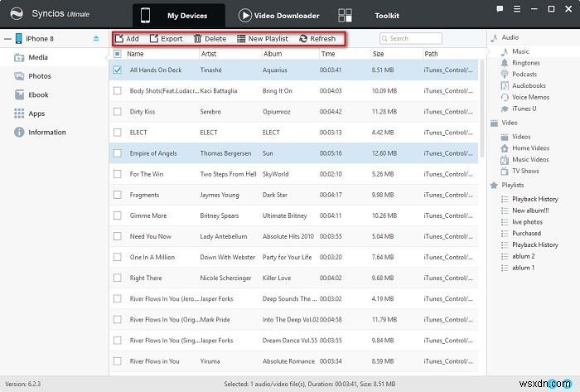Image resolution: width=580 pixels, height=392 pixels.
Task: Open the My Devices tab
Action: click(179, 16)
